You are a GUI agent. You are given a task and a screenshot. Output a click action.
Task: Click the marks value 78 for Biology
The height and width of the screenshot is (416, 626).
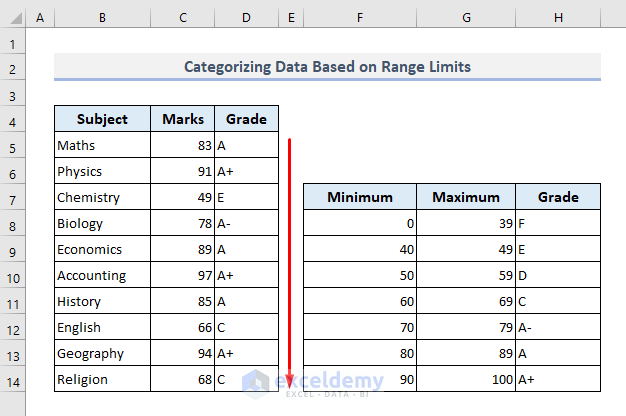[x=182, y=223]
